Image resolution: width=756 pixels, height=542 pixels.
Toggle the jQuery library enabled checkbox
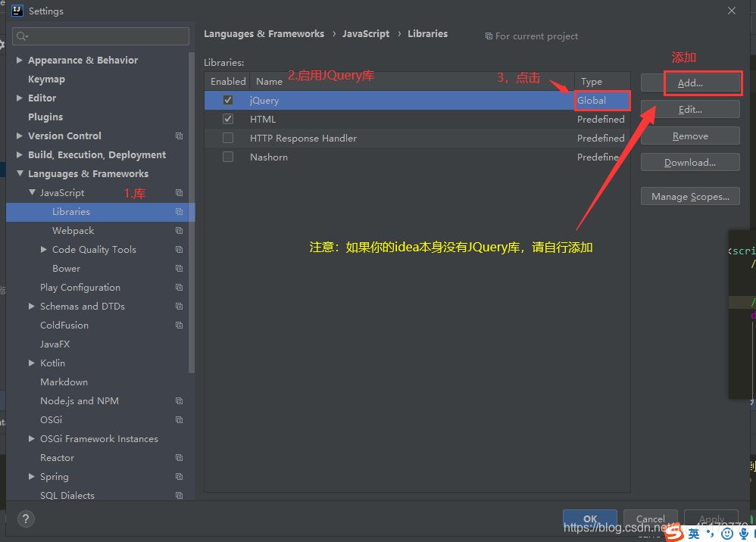pos(228,100)
